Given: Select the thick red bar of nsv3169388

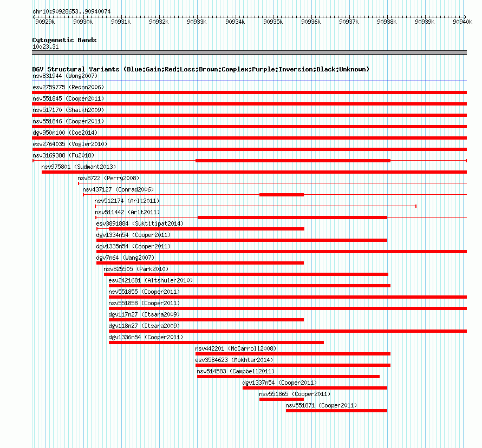Looking at the screenshot, I should pyautogui.click(x=293, y=161).
